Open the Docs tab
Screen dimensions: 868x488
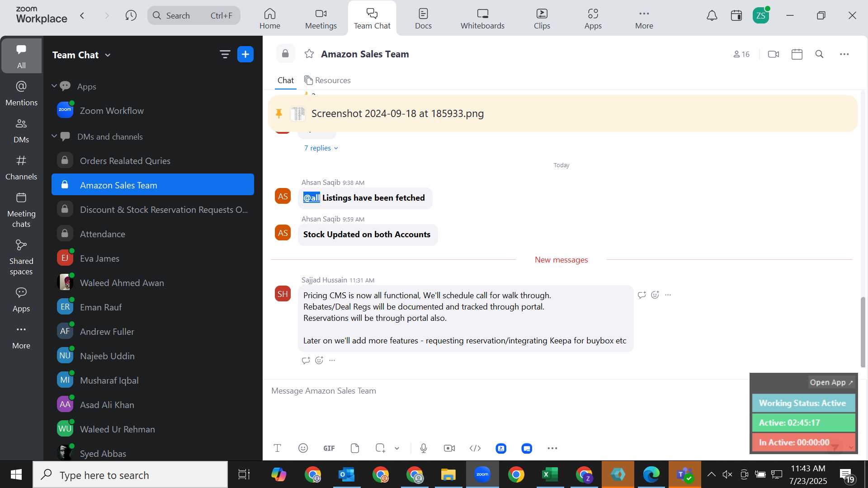[x=424, y=19]
